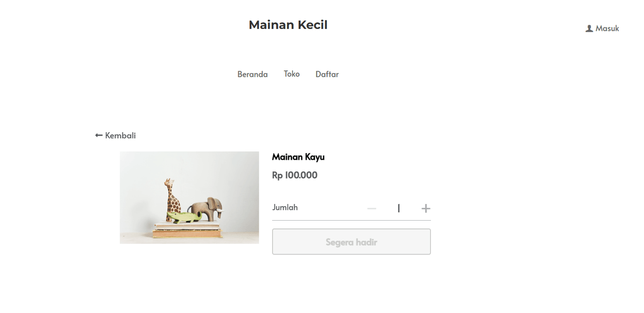
Task: Navigate to the Toko page
Action: [291, 74]
